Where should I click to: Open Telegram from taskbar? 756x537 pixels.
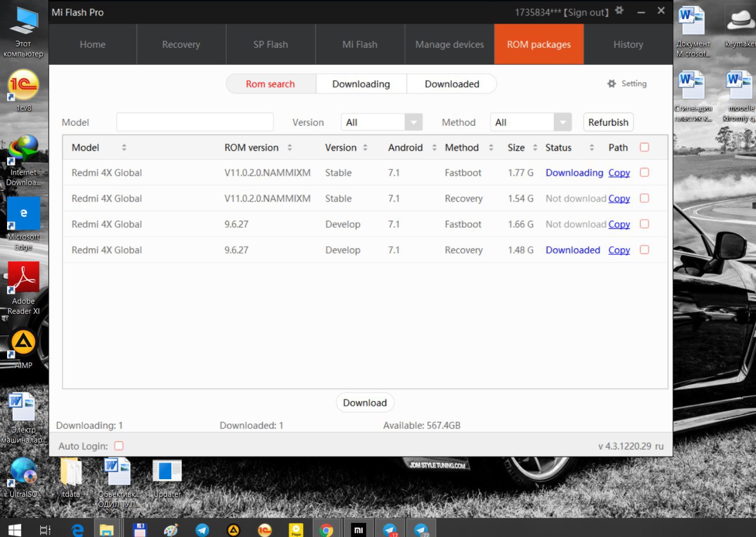pyautogui.click(x=202, y=529)
